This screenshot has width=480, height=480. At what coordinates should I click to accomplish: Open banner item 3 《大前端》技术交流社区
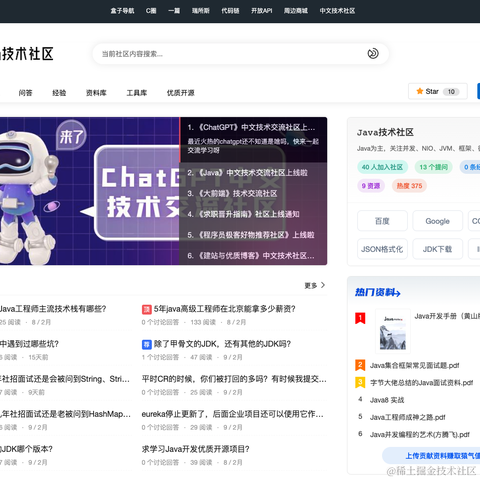pyautogui.click(x=232, y=193)
